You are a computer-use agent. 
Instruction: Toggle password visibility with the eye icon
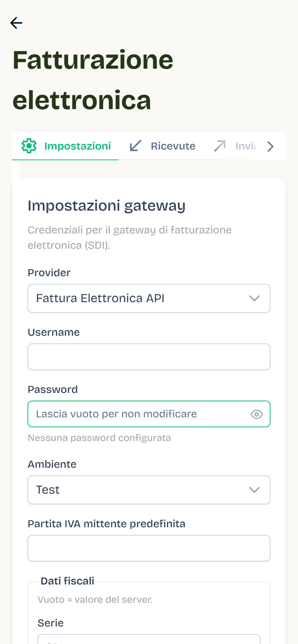[257, 414]
